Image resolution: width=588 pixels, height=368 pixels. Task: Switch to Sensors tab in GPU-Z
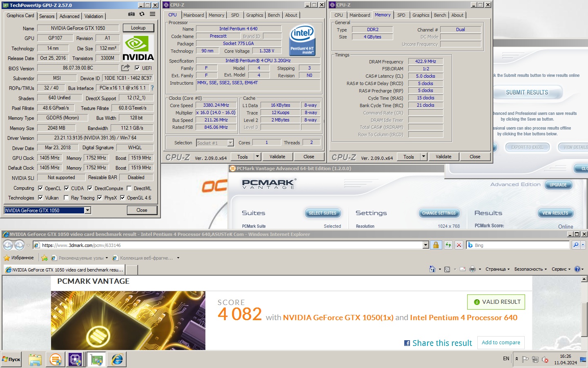tap(47, 16)
